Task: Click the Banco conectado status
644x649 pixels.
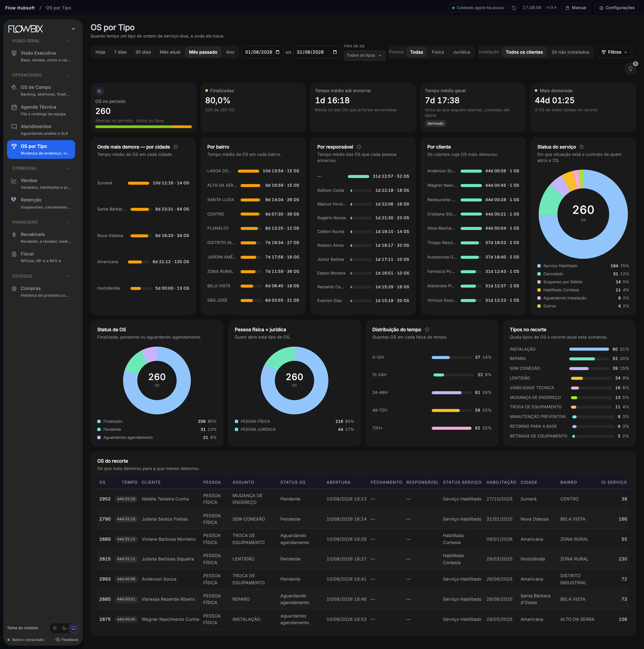Action: coord(25,640)
